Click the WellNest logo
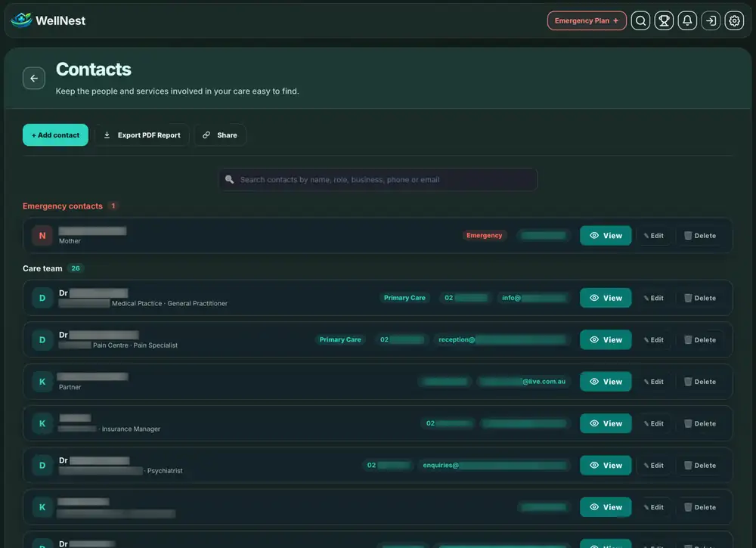Image resolution: width=756 pixels, height=548 pixels. click(x=48, y=20)
